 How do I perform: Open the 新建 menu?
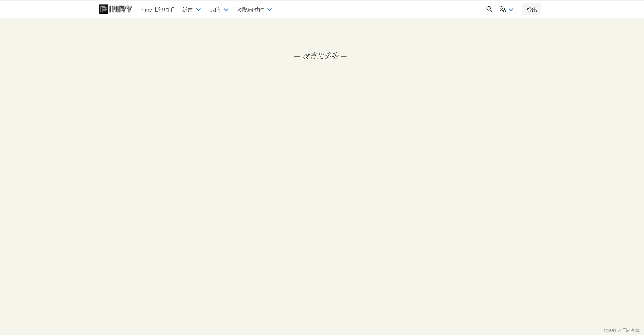[187, 10]
